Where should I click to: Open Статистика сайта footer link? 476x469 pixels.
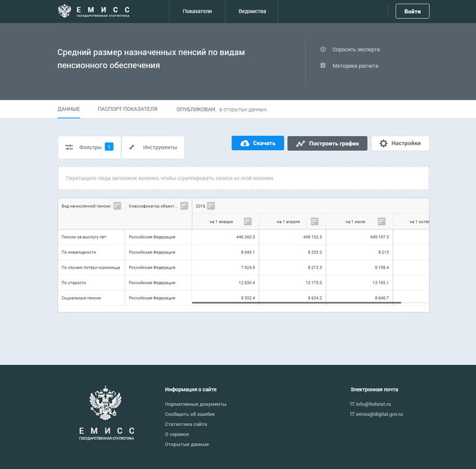pyautogui.click(x=186, y=424)
